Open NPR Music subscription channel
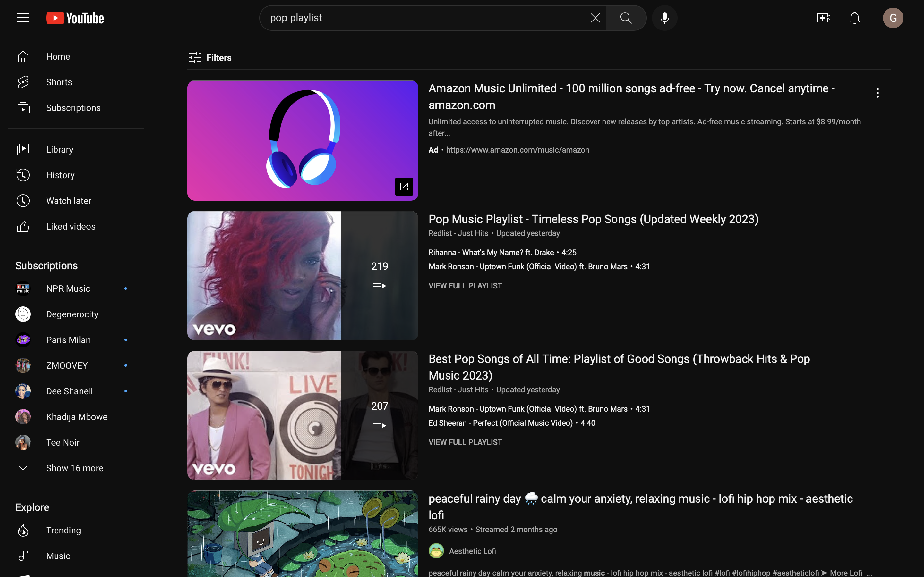This screenshot has width=924, height=577. (x=68, y=288)
